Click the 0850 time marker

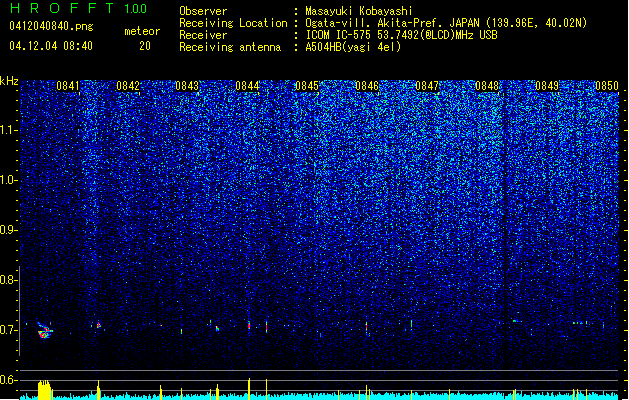pos(607,86)
